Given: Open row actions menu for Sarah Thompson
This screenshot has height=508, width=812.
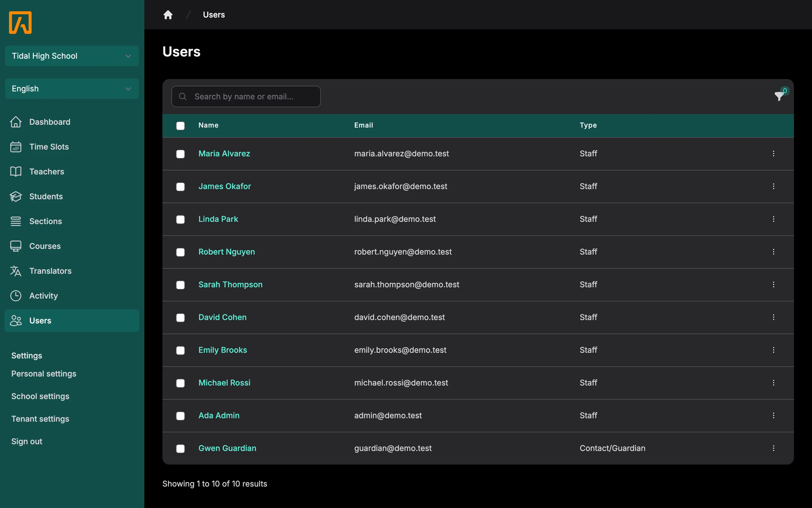Looking at the screenshot, I should click(773, 284).
